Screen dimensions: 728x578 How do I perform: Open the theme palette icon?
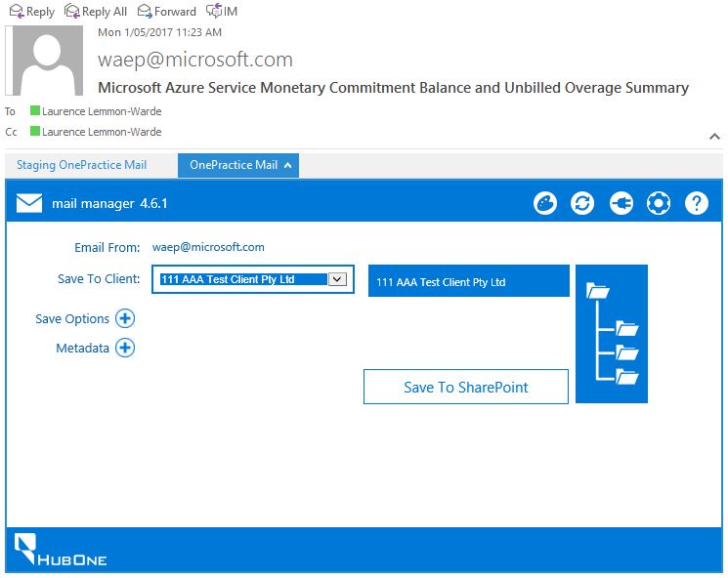545,203
